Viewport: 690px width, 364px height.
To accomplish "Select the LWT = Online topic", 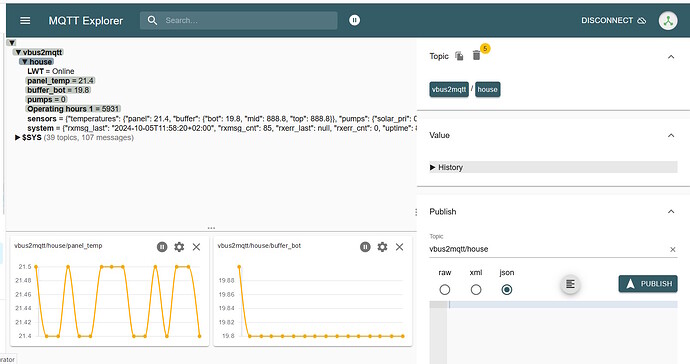I will coord(51,71).
